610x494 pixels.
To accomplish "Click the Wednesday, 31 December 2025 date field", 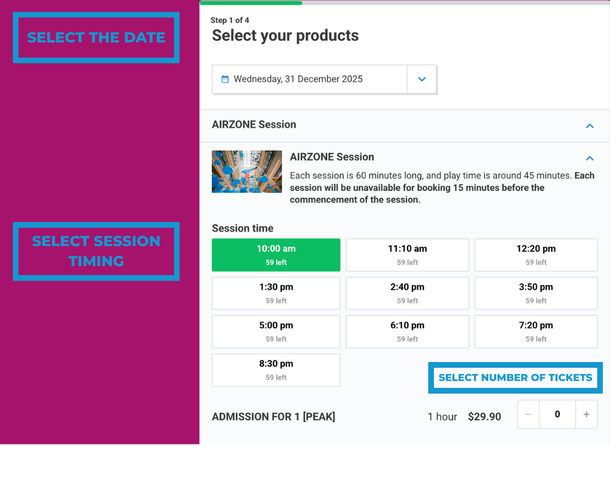I will [310, 79].
